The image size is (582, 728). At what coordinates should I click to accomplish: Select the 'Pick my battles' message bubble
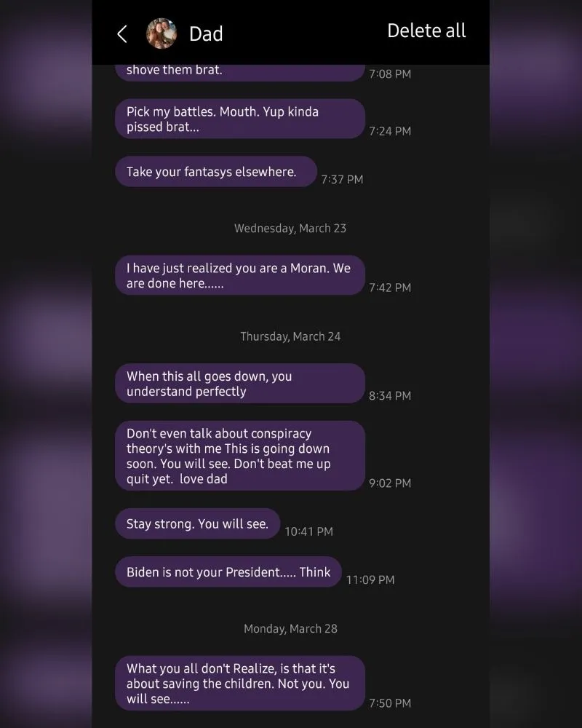(240, 119)
